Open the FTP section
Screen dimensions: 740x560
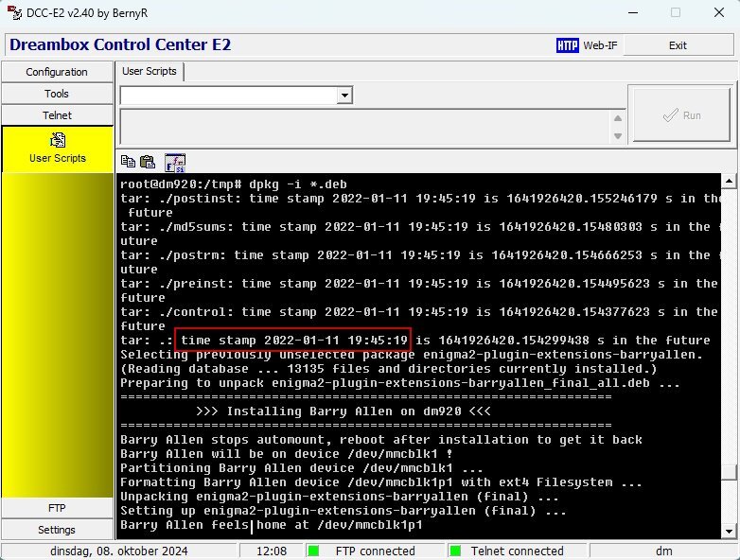point(57,508)
